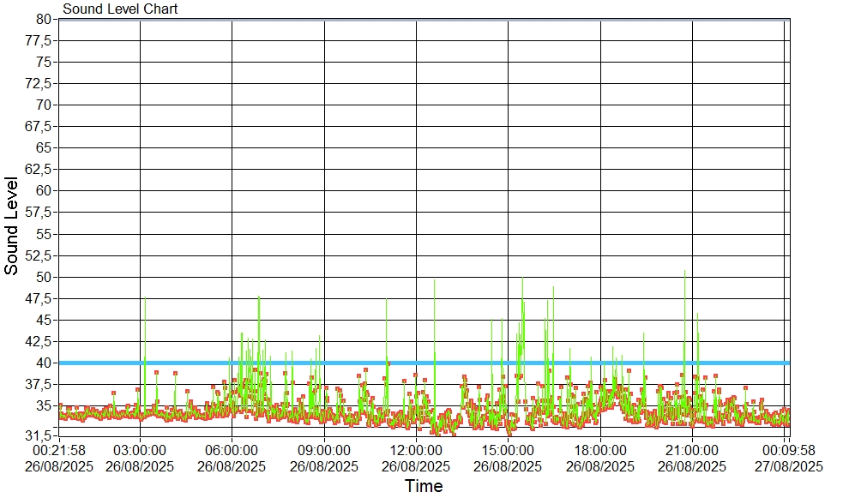Select the 15:00:00 time axis label
Screen dimensions: 849x504
tap(508, 450)
